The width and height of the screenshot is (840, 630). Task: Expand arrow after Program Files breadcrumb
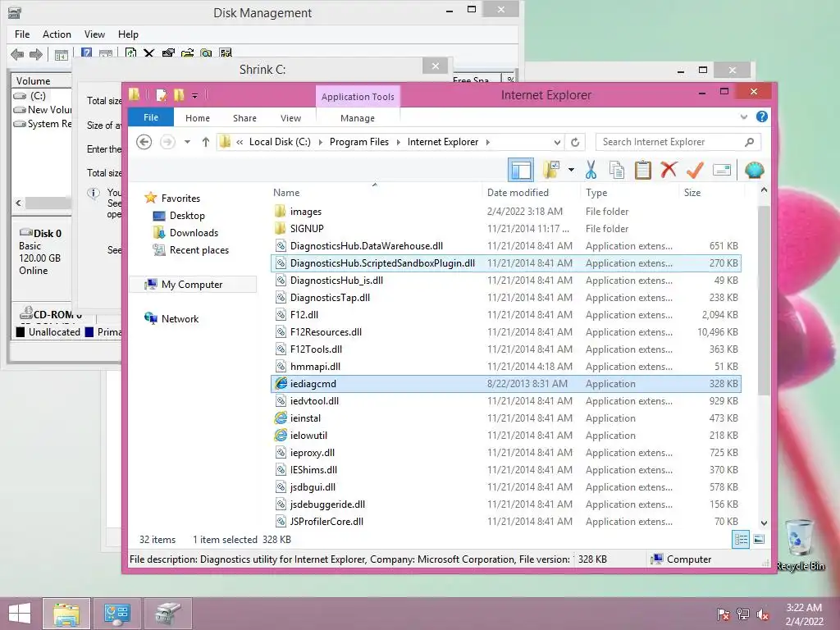tap(398, 142)
